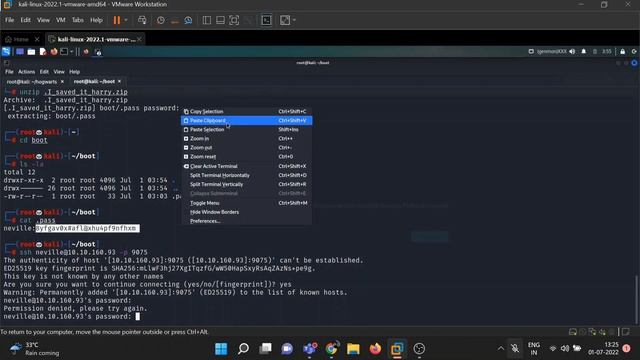This screenshot has width=640, height=360.
Task: Open Preferences... from context menu
Action: [x=247, y=221]
